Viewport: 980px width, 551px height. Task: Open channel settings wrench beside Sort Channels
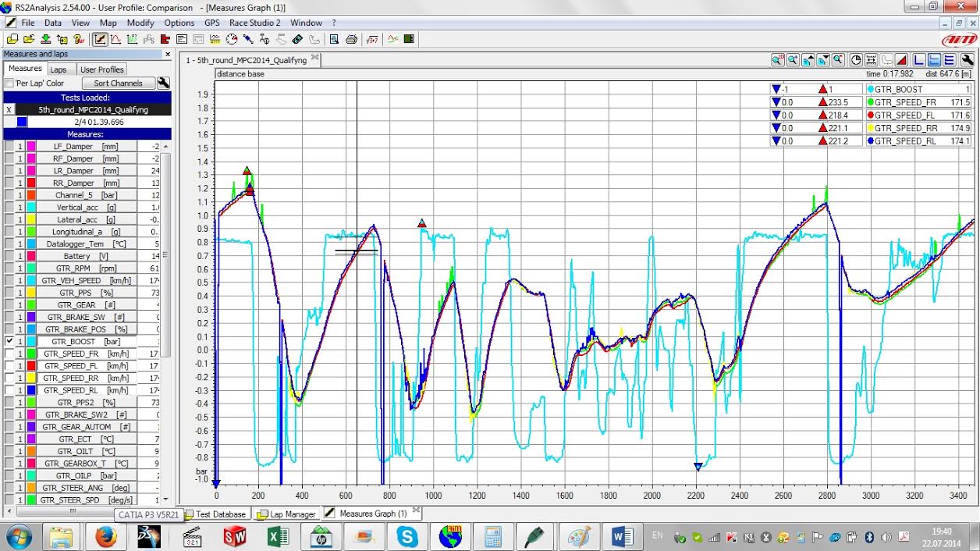click(x=163, y=83)
